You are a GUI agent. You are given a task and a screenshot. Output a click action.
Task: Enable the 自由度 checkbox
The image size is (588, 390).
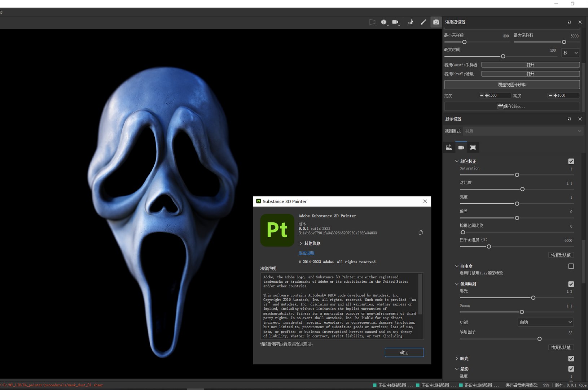pos(571,266)
